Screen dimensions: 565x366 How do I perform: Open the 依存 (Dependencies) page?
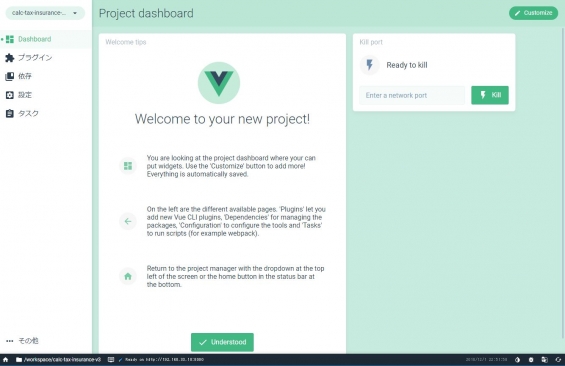point(46,76)
